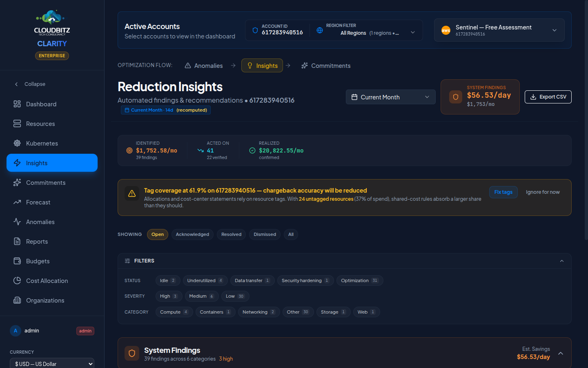
Task: Click the Resources server icon
Action: (17, 123)
